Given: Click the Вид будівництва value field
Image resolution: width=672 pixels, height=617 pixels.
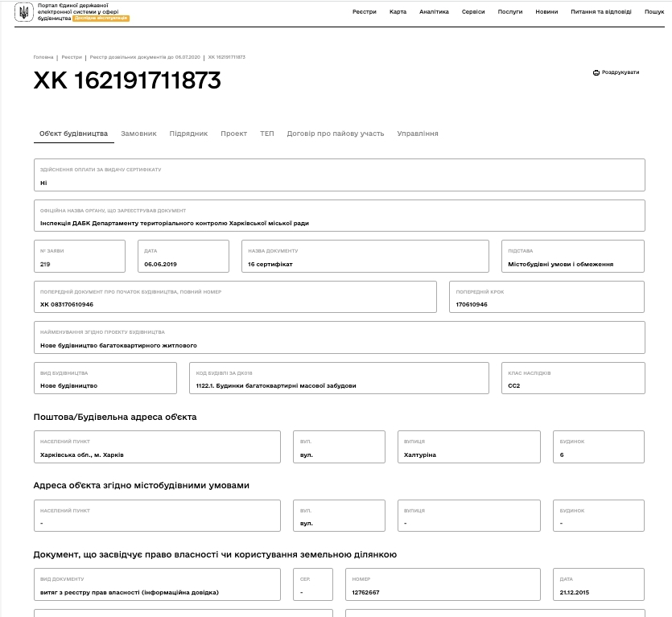Looking at the screenshot, I should [105, 378].
